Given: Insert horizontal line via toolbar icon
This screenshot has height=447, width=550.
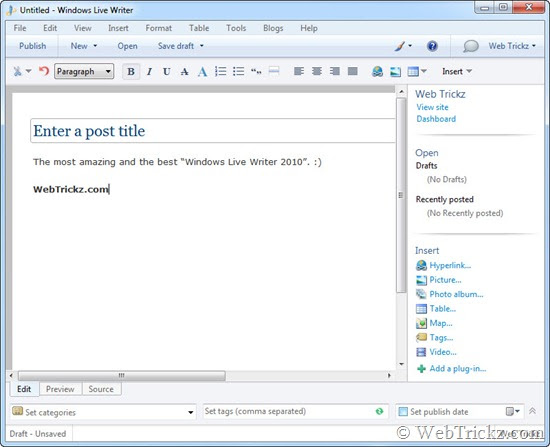Looking at the screenshot, I should [274, 71].
